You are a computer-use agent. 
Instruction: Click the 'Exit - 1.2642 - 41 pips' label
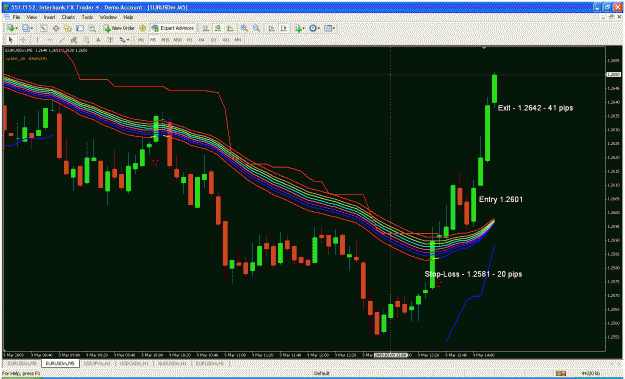click(x=535, y=108)
